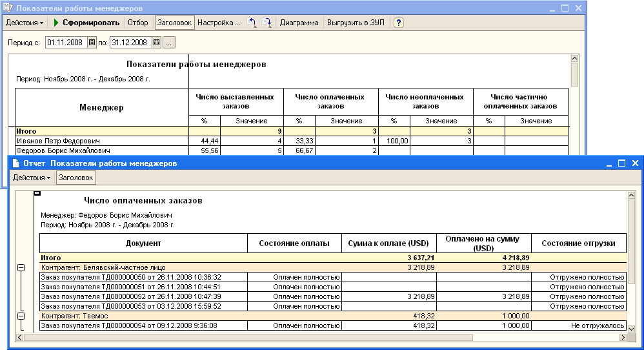
Task: Open calendar picker for start date 01.11.2008
Action: [x=92, y=43]
